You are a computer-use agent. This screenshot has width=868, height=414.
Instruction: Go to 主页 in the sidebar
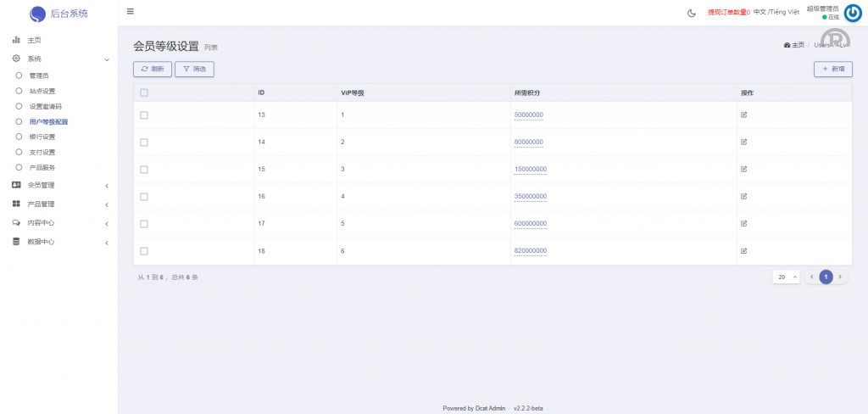34,40
